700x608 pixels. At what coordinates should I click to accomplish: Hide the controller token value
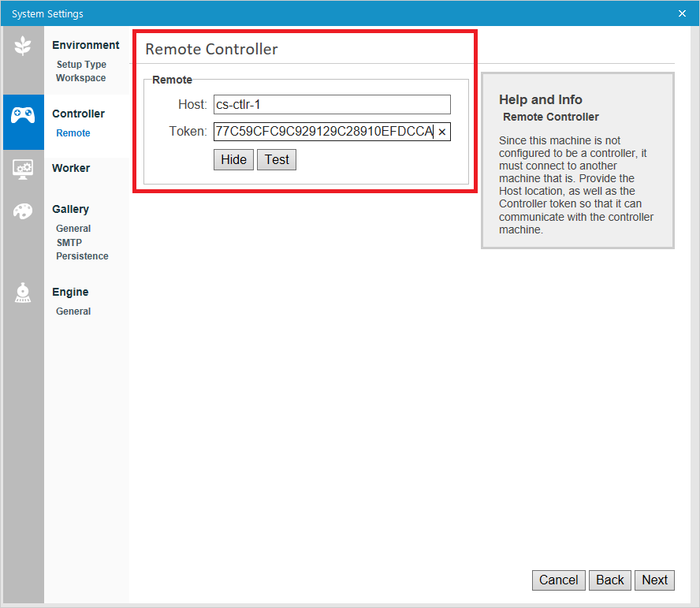[233, 159]
